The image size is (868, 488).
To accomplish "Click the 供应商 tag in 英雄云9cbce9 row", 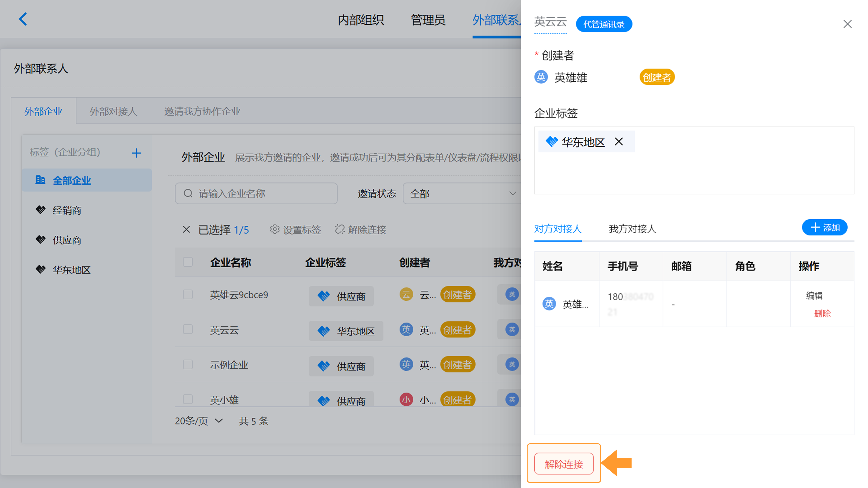I will click(x=341, y=296).
